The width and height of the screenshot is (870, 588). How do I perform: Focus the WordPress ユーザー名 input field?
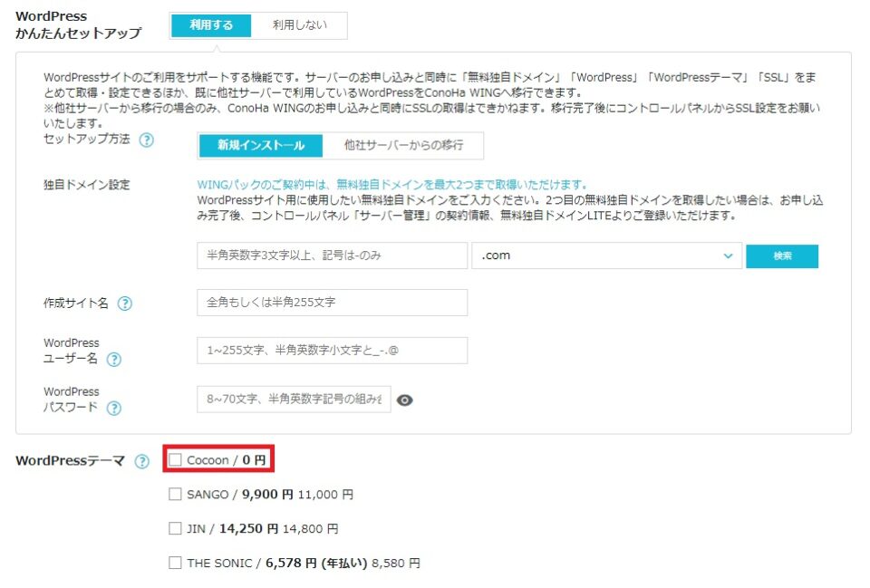pos(333,351)
